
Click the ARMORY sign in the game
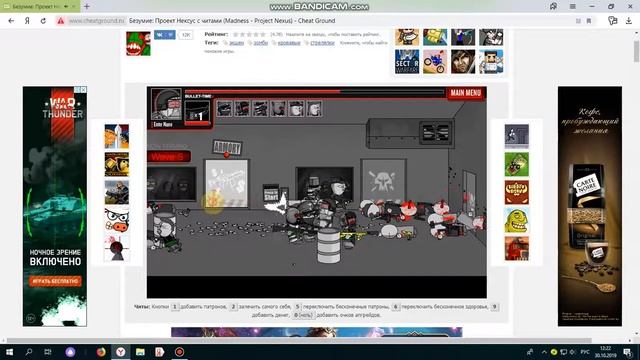227,147
